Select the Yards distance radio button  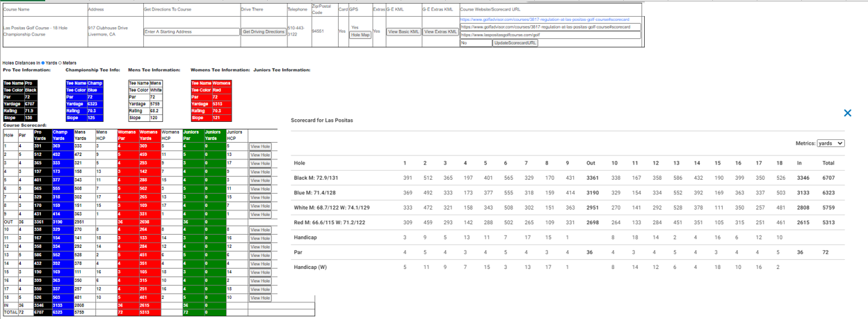(x=43, y=63)
